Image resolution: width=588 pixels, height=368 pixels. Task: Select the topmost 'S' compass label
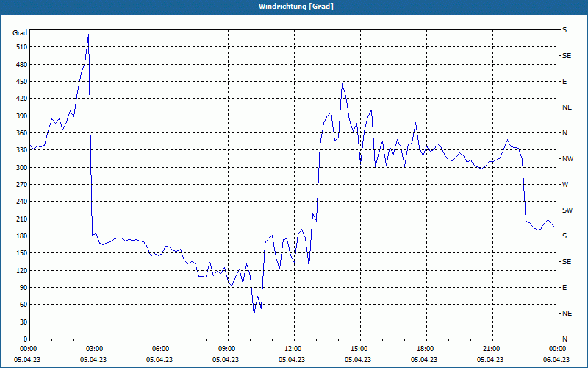point(564,30)
